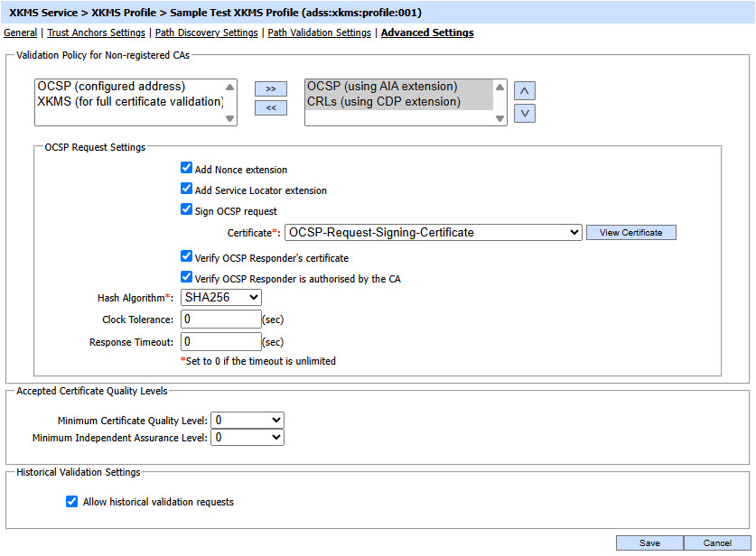Switch to Trust Anchors Settings tab
The height and width of the screenshot is (556, 756).
tap(96, 32)
